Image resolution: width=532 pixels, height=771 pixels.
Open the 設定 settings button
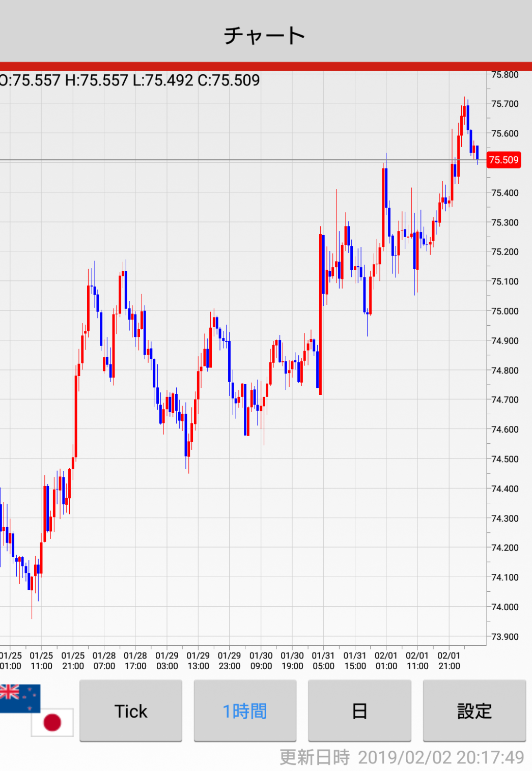coord(474,711)
